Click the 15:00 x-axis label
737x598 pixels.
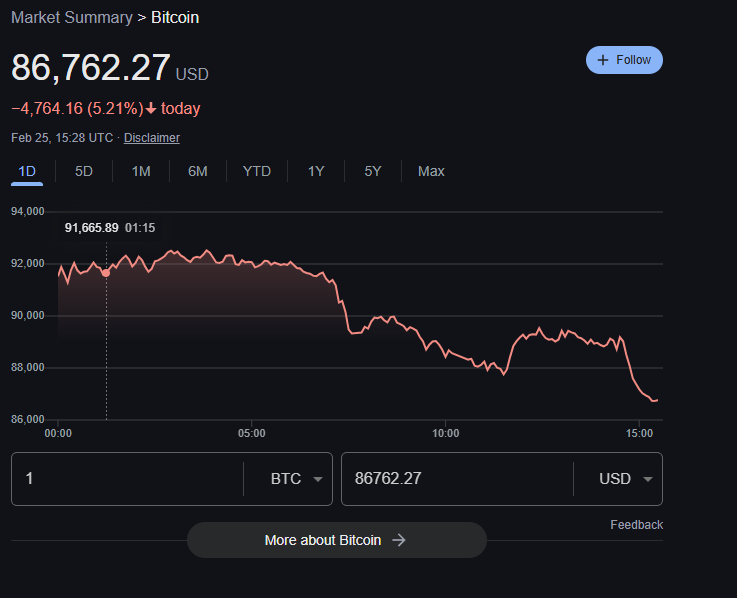pyautogui.click(x=639, y=433)
